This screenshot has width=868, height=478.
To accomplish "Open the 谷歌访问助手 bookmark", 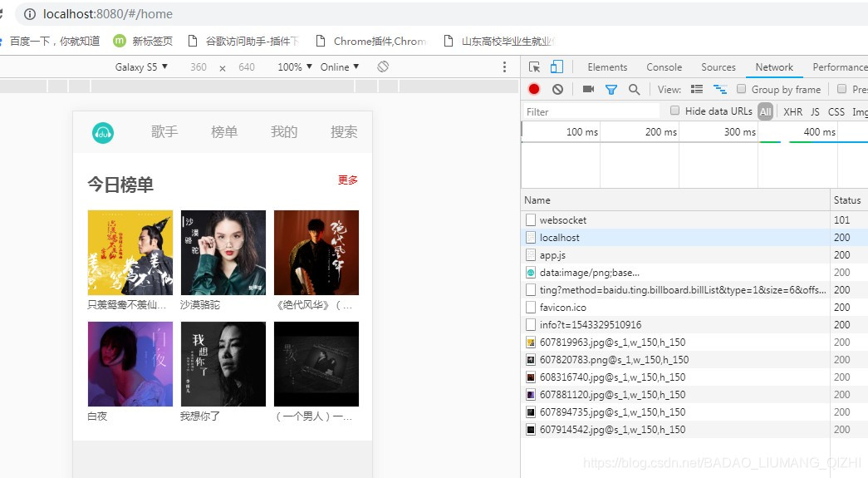I will pyautogui.click(x=243, y=41).
